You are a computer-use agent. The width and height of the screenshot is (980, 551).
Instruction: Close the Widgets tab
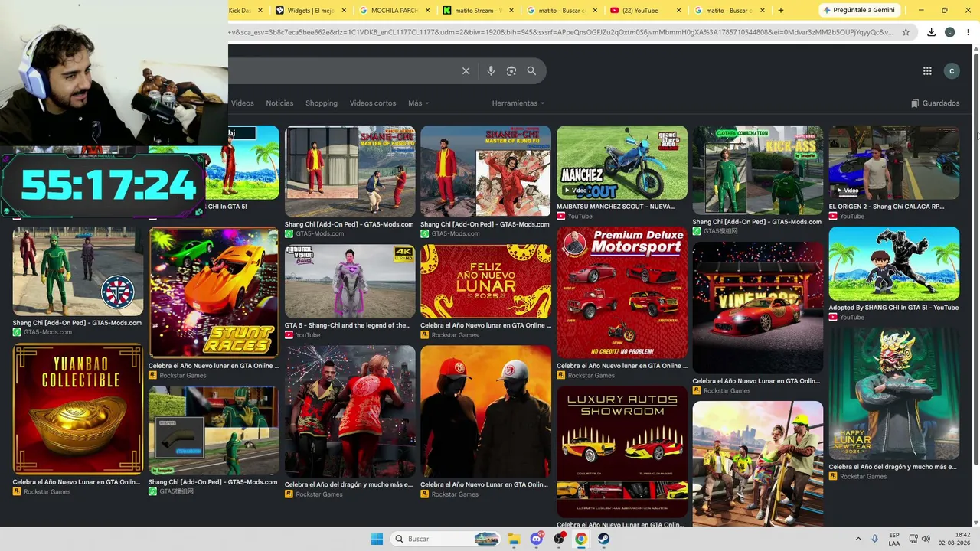344,11
